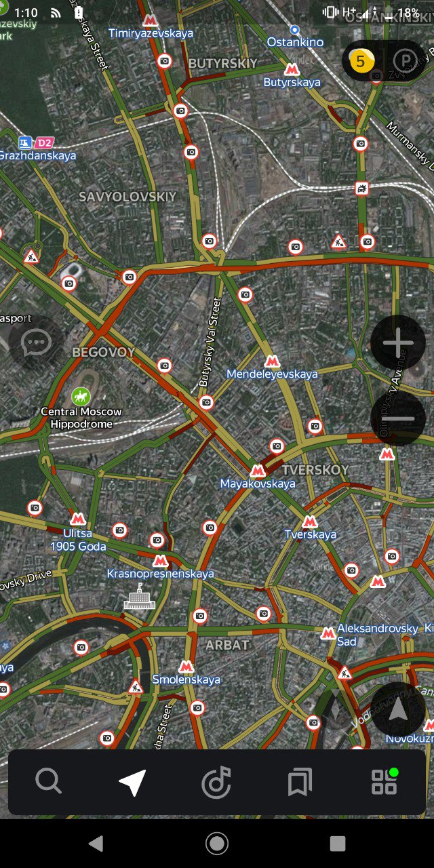Zoom out with the minus button
The height and width of the screenshot is (868, 434).
pyautogui.click(x=398, y=419)
